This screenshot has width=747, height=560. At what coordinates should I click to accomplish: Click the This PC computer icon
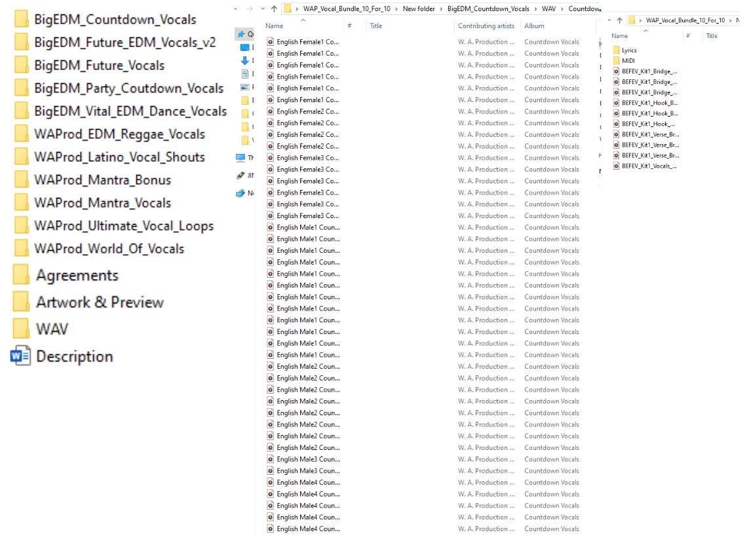click(240, 158)
